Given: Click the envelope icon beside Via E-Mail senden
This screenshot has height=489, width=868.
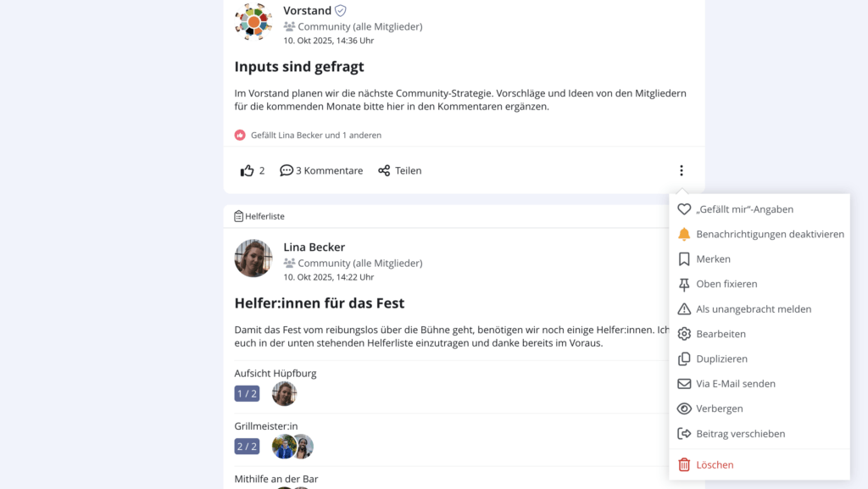Looking at the screenshot, I should (x=683, y=383).
